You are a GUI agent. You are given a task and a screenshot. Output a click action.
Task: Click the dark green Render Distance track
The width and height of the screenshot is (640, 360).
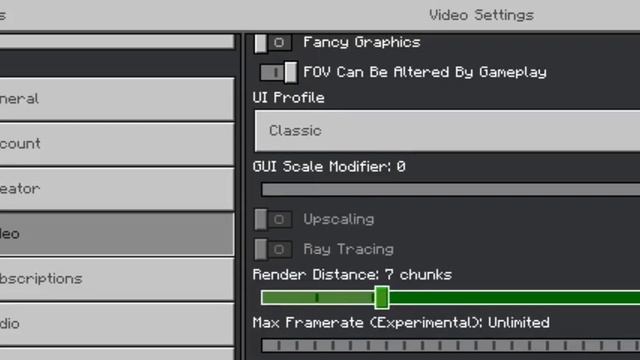pyautogui.click(x=514, y=298)
